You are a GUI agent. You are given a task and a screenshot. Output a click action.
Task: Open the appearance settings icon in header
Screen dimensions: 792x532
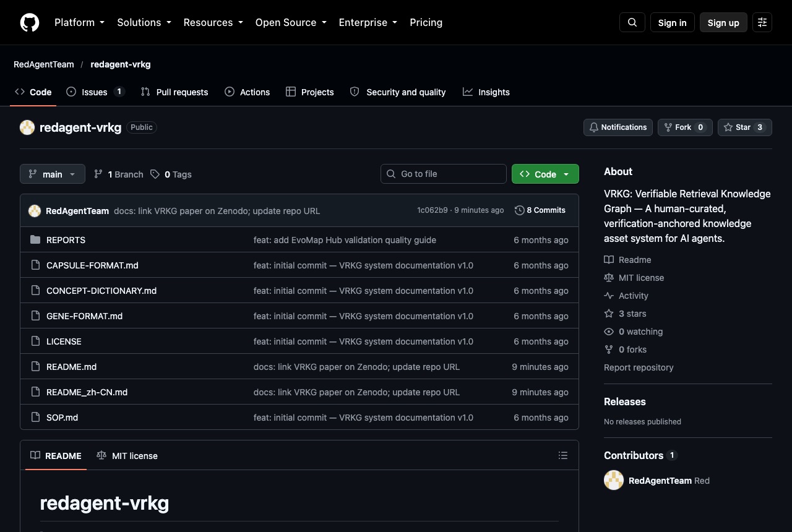[x=762, y=22]
